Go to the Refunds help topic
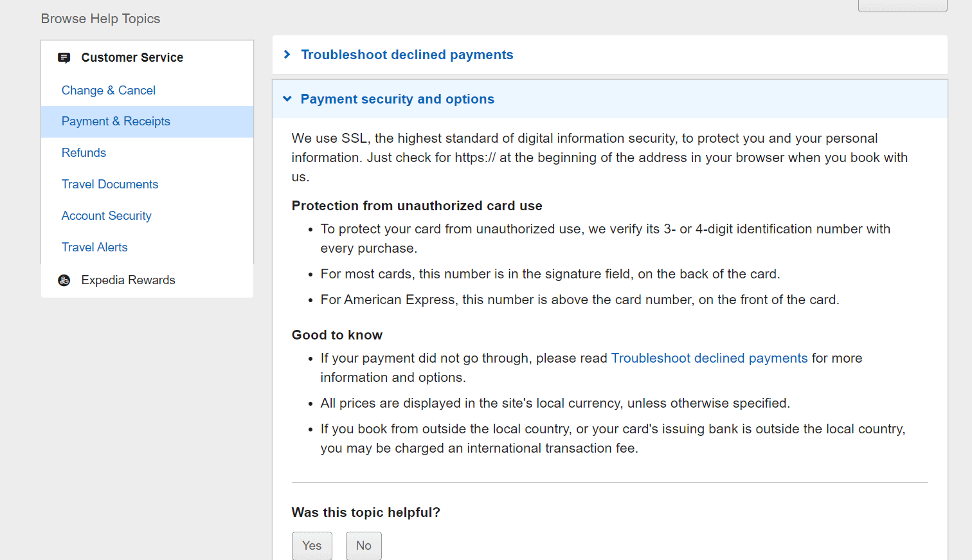 84,153
